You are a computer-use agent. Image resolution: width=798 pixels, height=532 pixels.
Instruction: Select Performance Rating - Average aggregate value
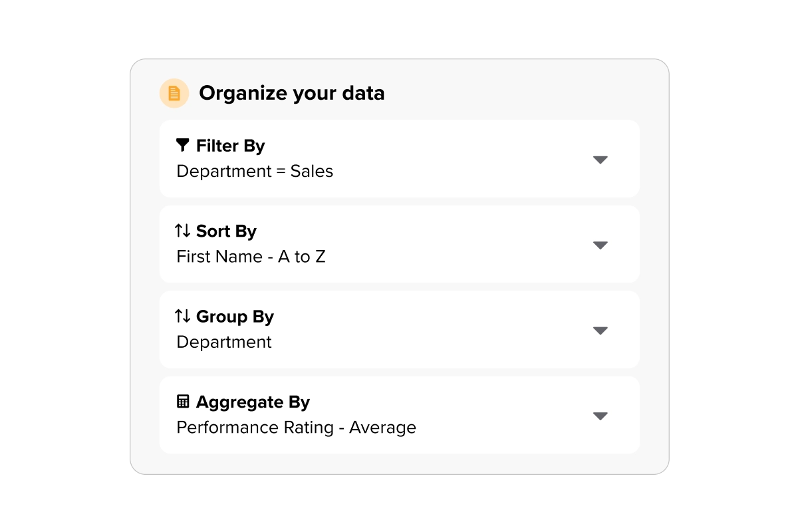click(x=295, y=427)
